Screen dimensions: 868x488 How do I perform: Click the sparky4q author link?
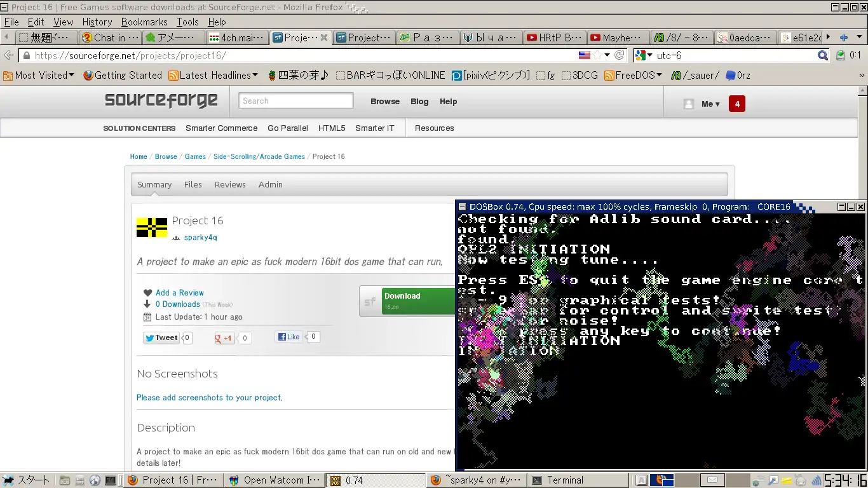coord(200,238)
